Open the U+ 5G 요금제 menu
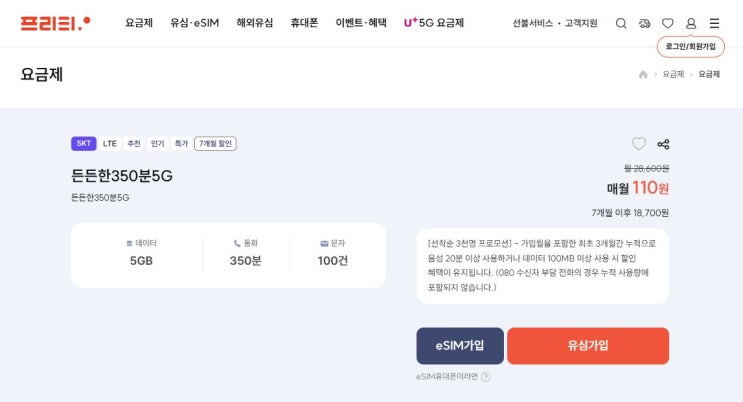Viewport: 743px width, 402px height. click(x=434, y=23)
